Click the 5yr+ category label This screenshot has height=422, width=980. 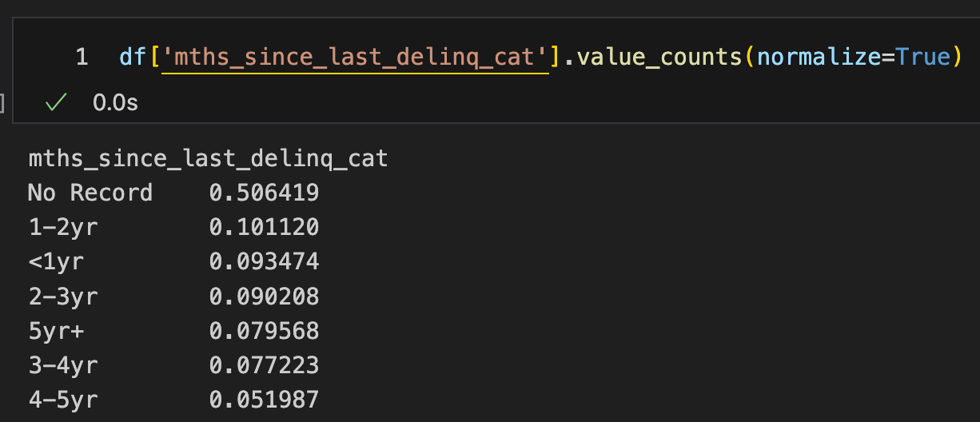[55, 331]
